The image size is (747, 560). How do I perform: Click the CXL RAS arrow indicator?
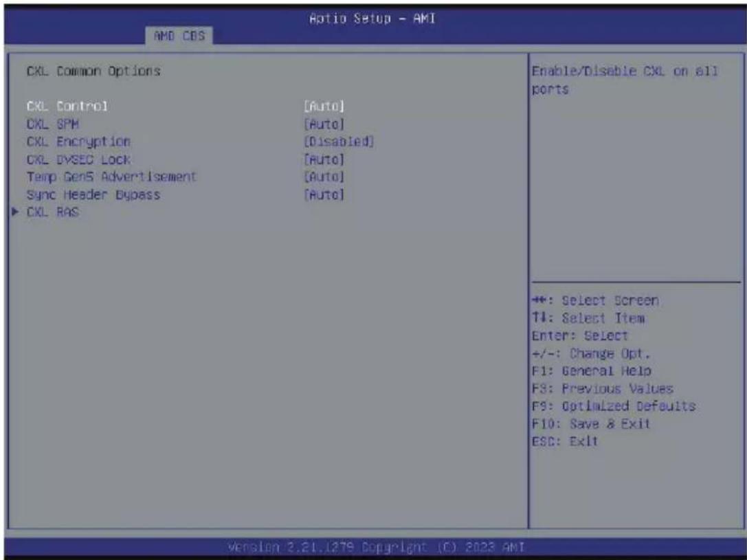(x=15, y=212)
